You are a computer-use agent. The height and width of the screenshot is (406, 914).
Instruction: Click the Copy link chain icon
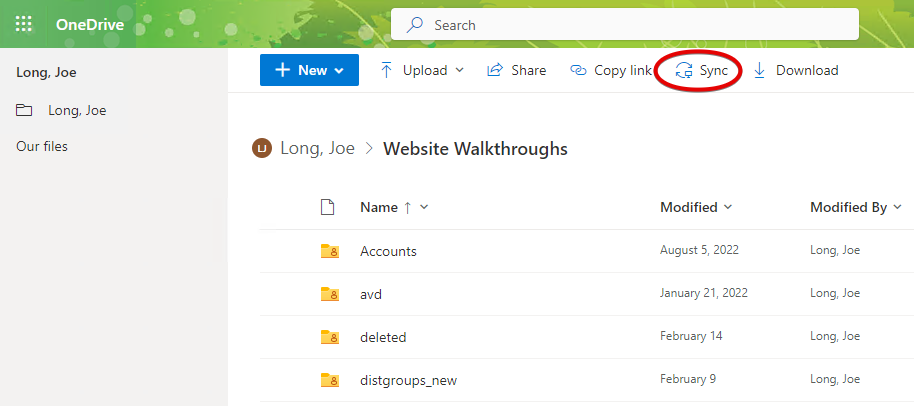pos(578,70)
